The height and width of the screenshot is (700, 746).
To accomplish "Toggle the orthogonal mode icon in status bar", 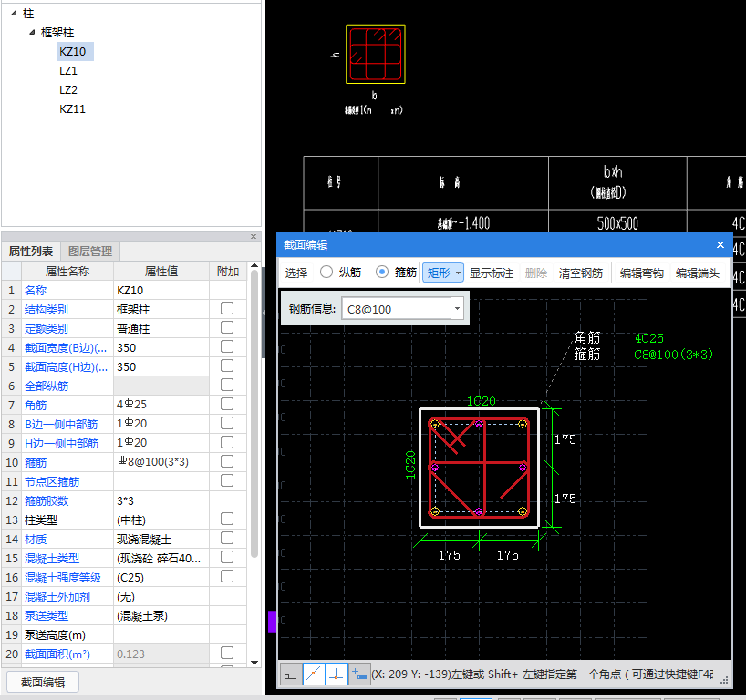I will click(x=291, y=674).
